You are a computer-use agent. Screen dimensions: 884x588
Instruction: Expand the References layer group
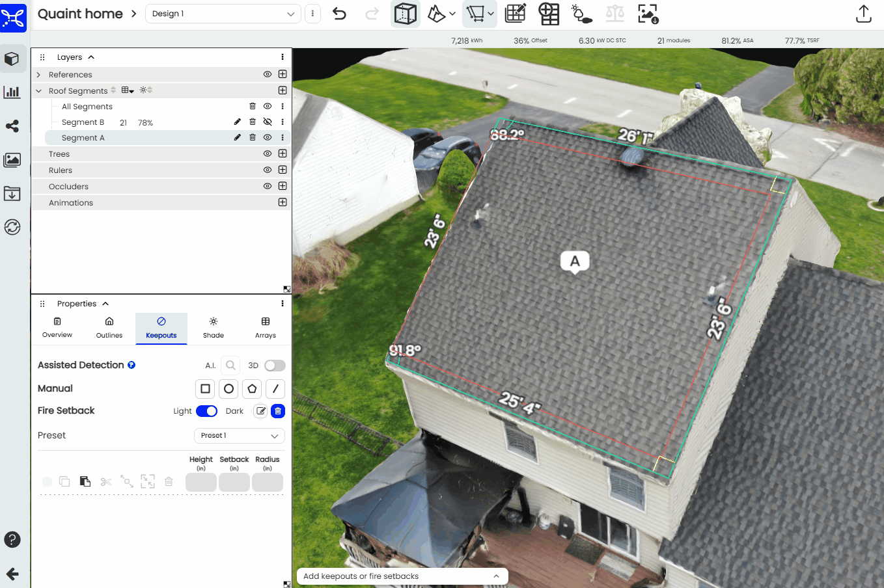click(39, 75)
